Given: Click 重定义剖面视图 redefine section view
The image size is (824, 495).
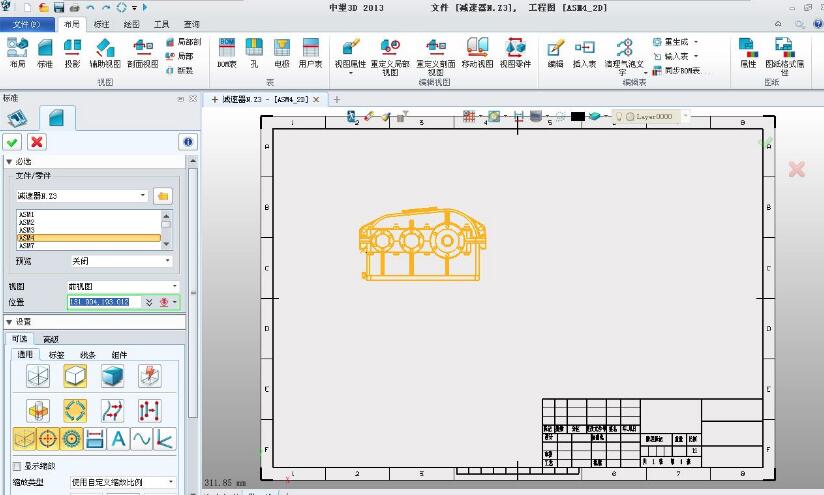Looking at the screenshot, I should [x=436, y=56].
